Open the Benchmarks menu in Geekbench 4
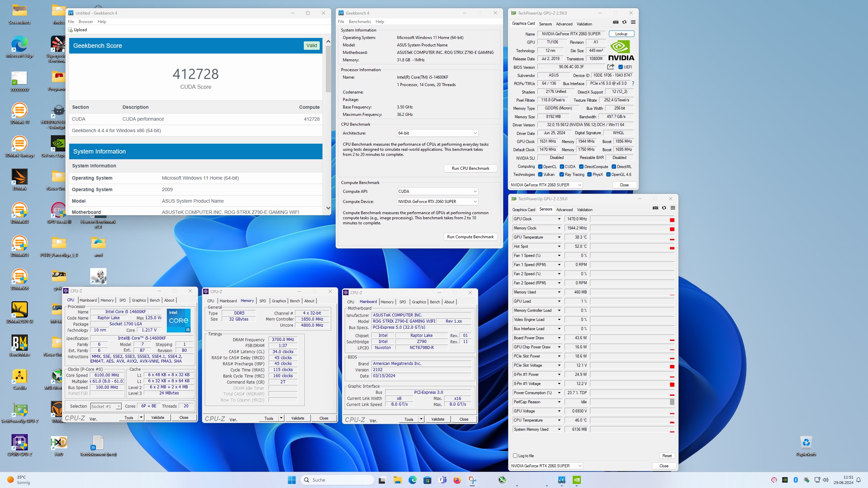 tap(360, 22)
